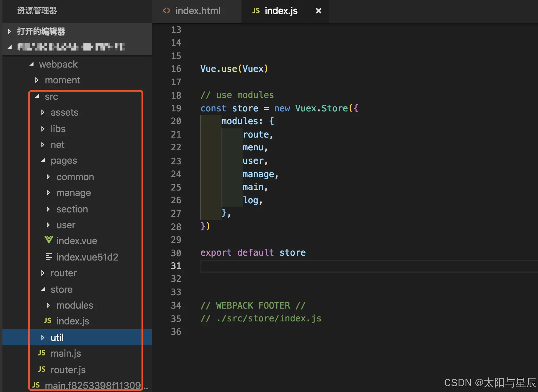Expand the router folder

(43, 273)
